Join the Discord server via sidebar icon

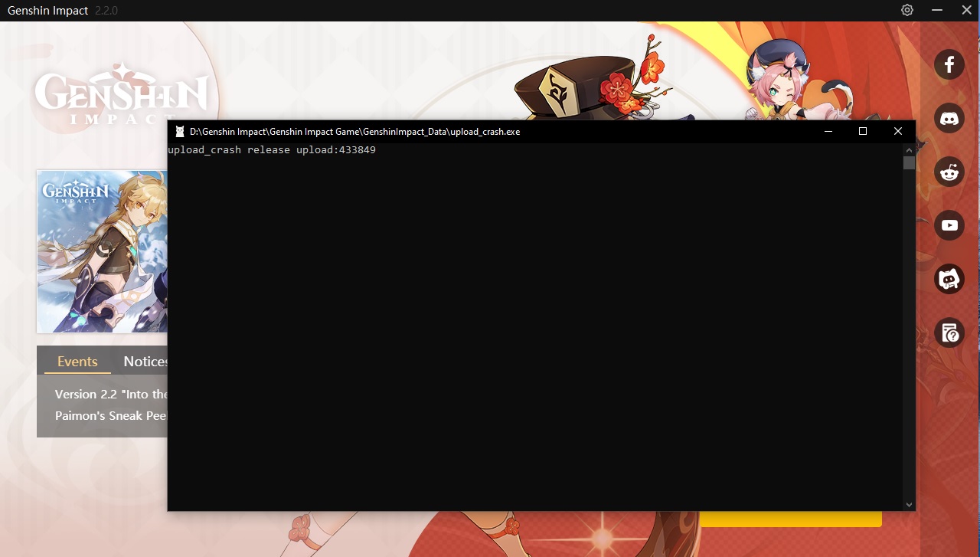pos(949,118)
